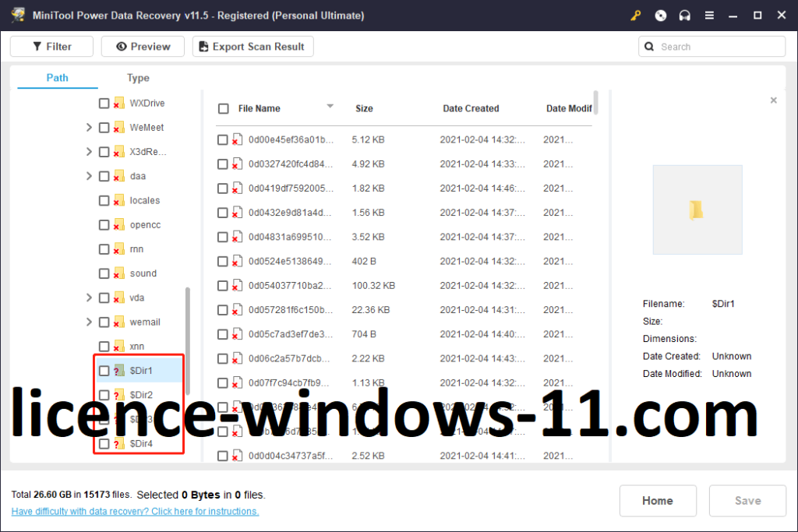This screenshot has width=798, height=532.
Task: Click the deleted file icon for 0d00e45ef36a01b
Action: point(237,140)
